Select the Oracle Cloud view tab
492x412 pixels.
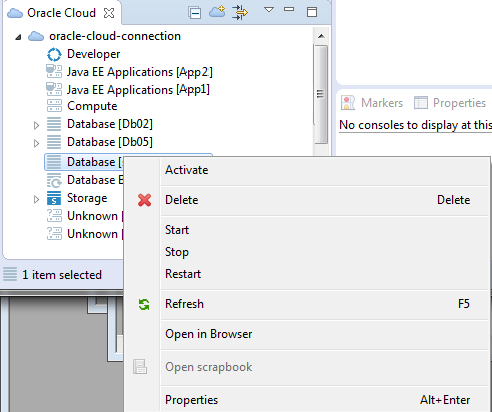(x=62, y=13)
